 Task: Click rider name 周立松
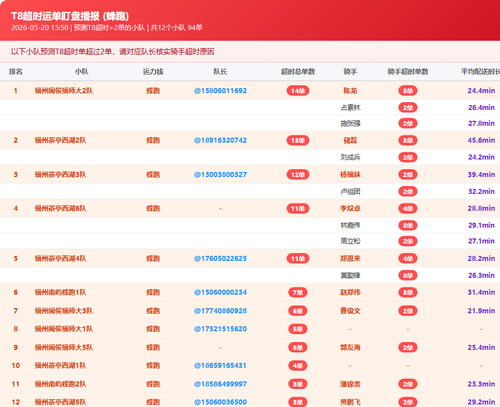point(350,241)
